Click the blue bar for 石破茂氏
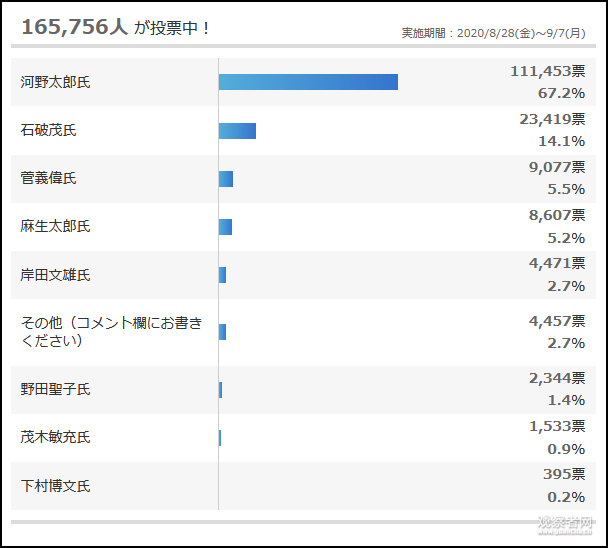The image size is (608, 548). pos(237,130)
